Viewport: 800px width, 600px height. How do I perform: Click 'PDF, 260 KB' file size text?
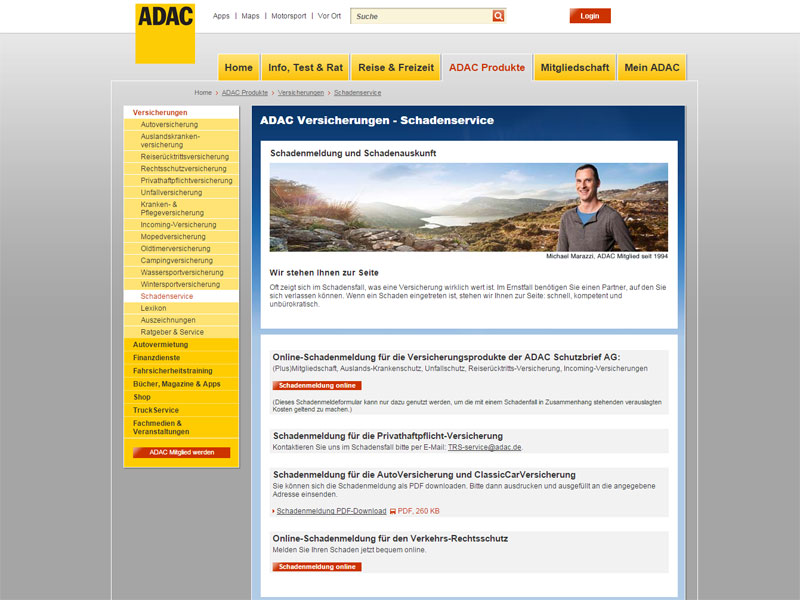[x=418, y=511]
